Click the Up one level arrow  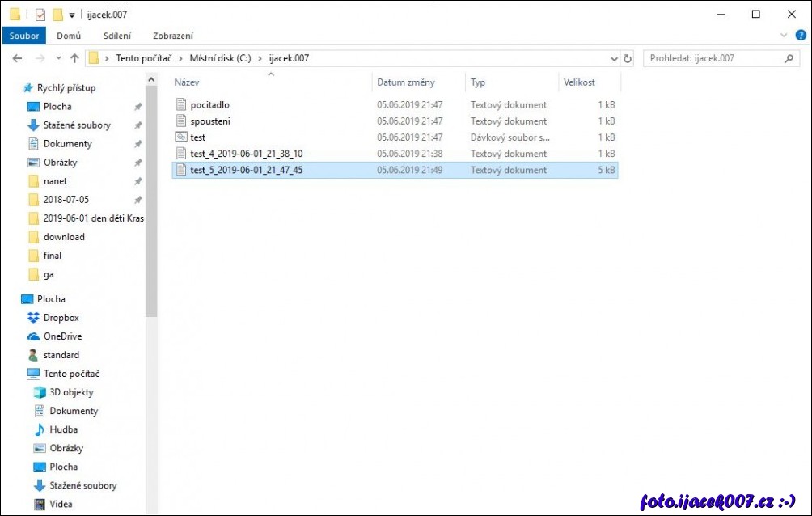74,58
